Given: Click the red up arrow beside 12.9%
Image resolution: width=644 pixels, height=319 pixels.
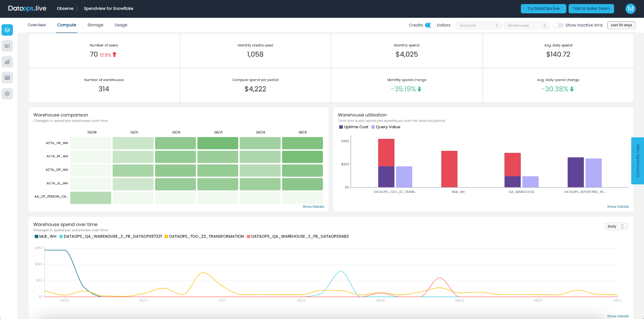Looking at the screenshot, I should pyautogui.click(x=115, y=55).
